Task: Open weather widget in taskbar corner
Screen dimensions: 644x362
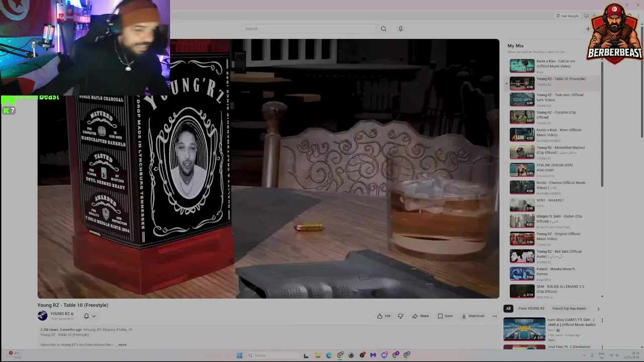Action: tap(14, 354)
